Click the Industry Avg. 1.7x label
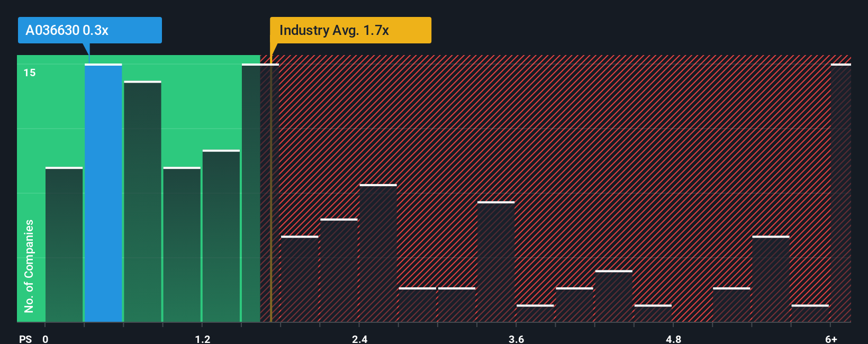Viewport: 868px width, 344px height. tap(350, 30)
